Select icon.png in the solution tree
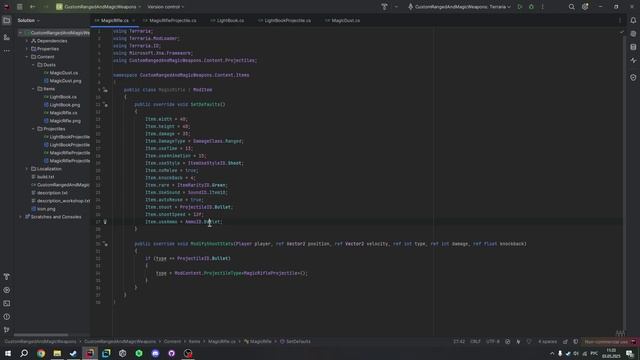 [x=46, y=209]
